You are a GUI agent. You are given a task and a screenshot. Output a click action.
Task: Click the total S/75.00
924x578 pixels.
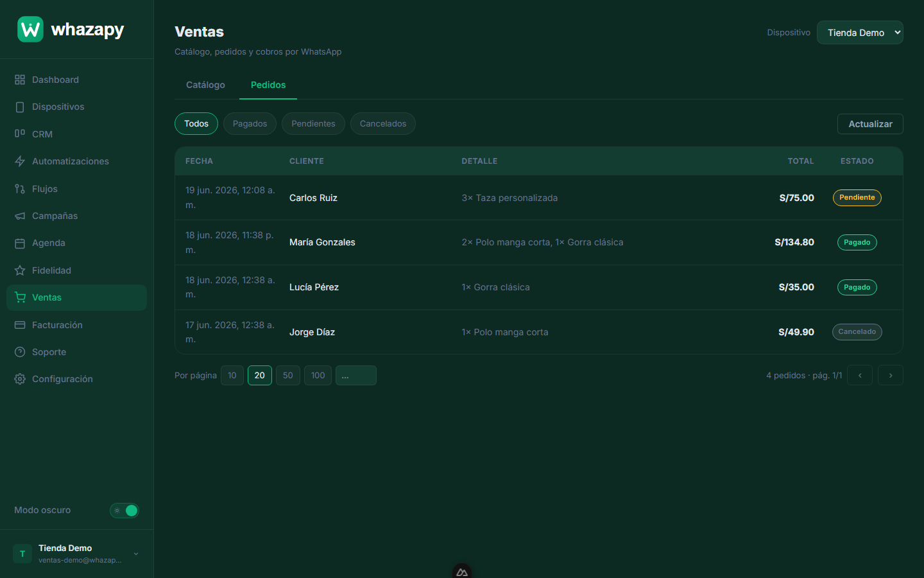click(x=796, y=198)
